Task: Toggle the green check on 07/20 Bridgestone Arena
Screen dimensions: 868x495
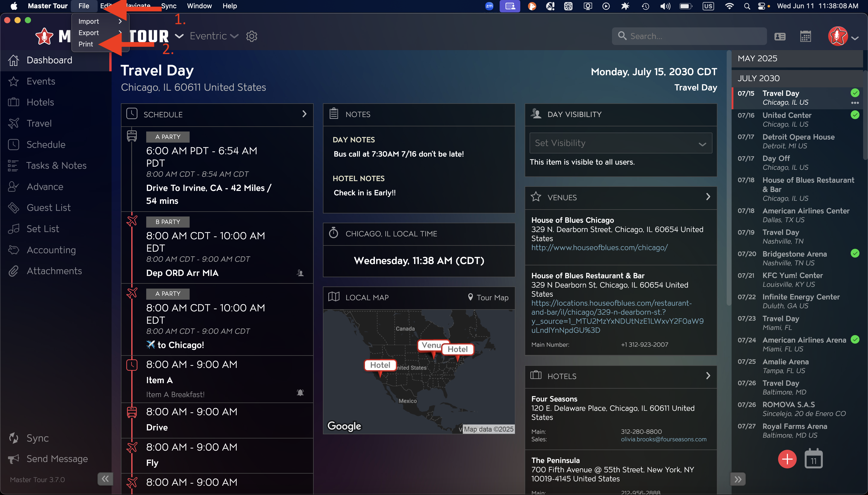Action: click(855, 253)
